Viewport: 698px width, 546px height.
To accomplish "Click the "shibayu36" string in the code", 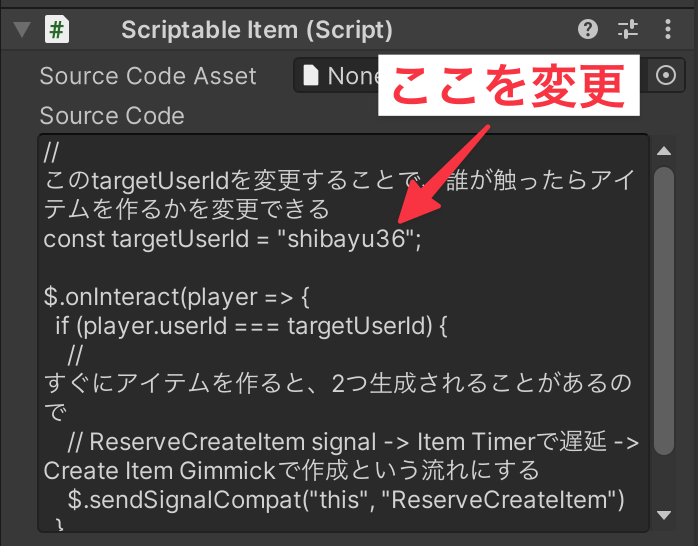I will (x=347, y=239).
